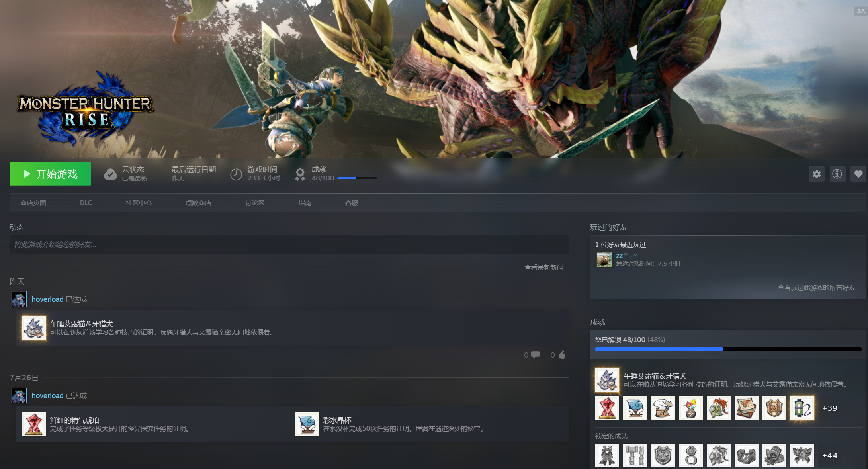Screen dimensions: 868x469
Task: Click 鲜红的精气琥珀 achievement icon in feed
Action: (34, 424)
